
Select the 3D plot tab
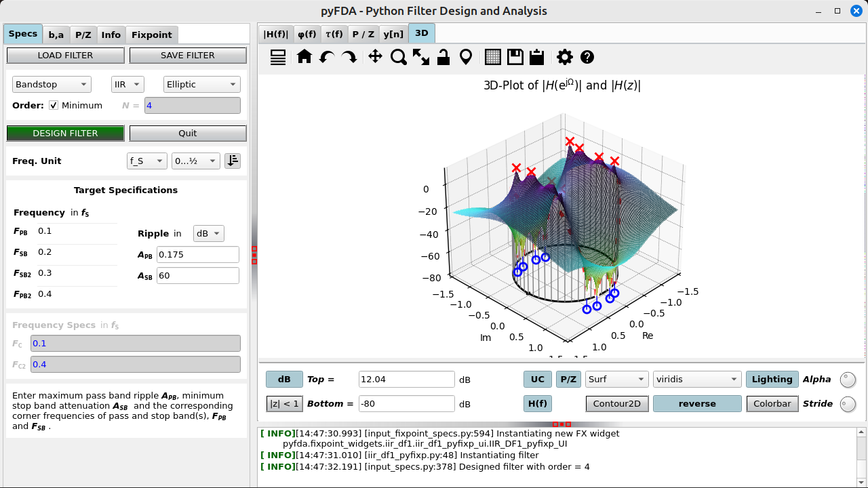click(422, 33)
